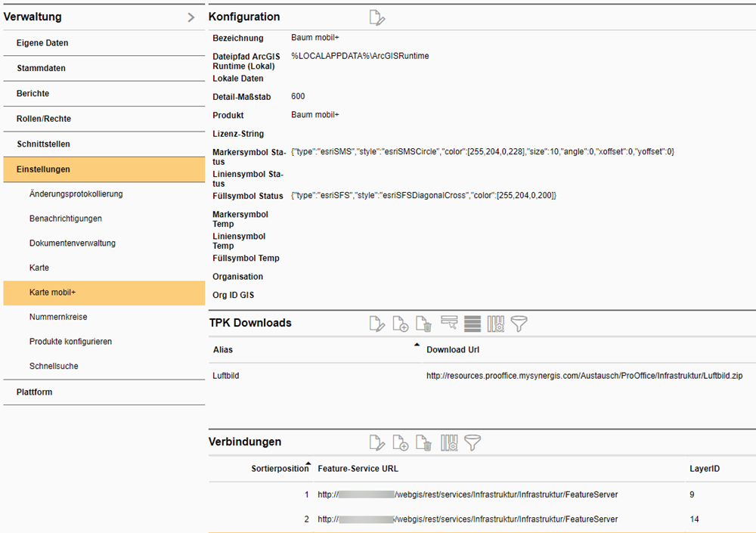This screenshot has height=533, width=756.
Task: Click the list view icon in TPK Downloads
Action: coord(472,324)
